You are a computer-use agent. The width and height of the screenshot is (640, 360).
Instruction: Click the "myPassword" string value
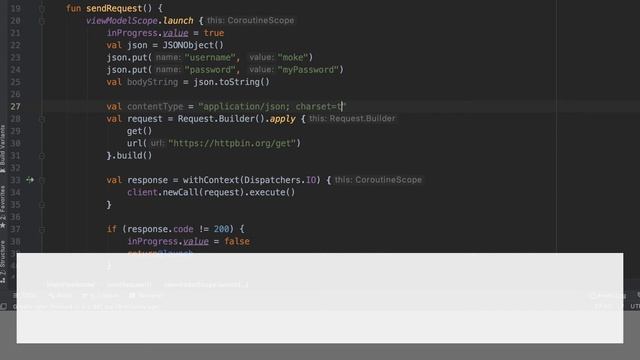[x=308, y=70]
